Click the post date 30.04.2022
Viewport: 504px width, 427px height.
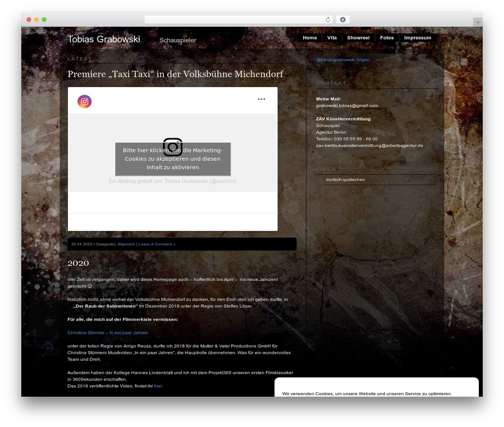[x=82, y=244]
